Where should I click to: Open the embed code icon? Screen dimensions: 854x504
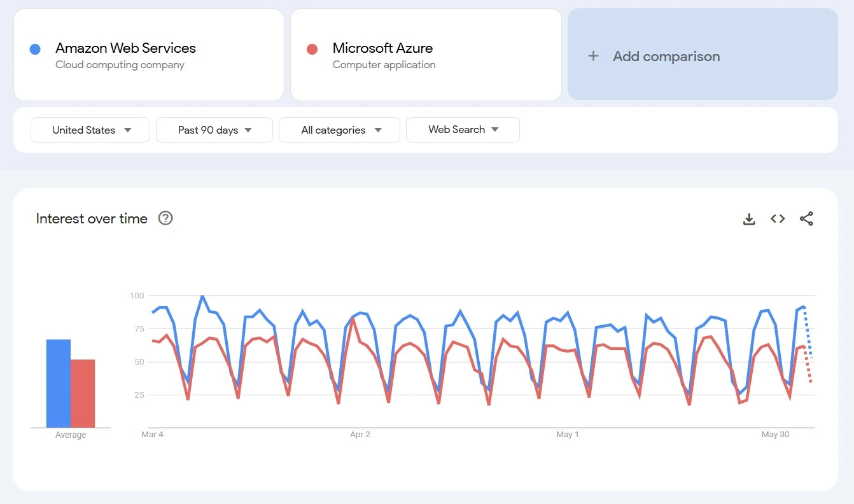tap(778, 219)
